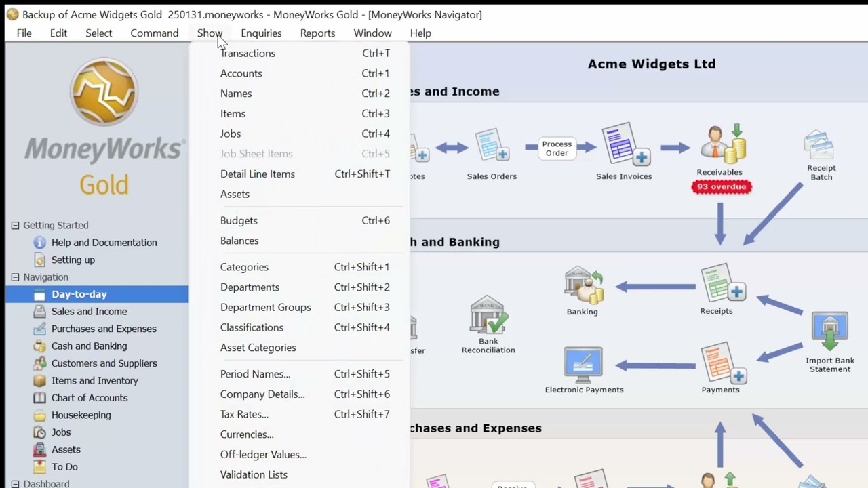Open the Banking icon
This screenshot has height=488, width=868.
click(583, 286)
